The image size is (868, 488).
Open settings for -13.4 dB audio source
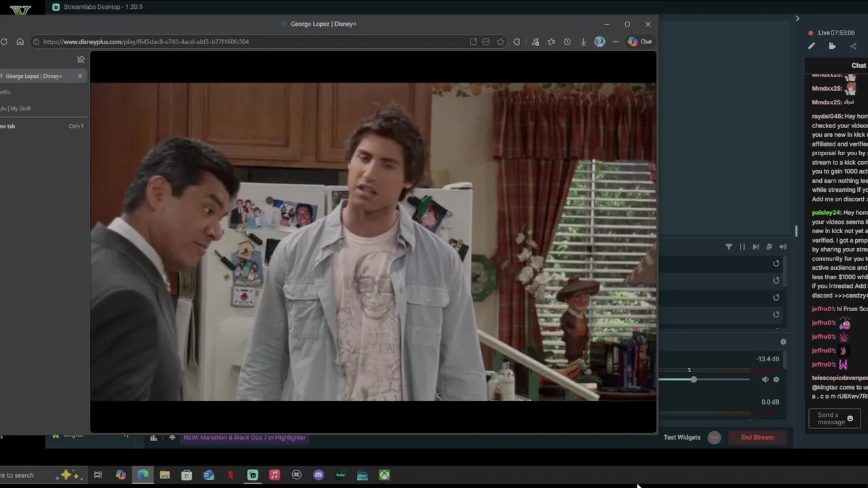click(x=776, y=380)
